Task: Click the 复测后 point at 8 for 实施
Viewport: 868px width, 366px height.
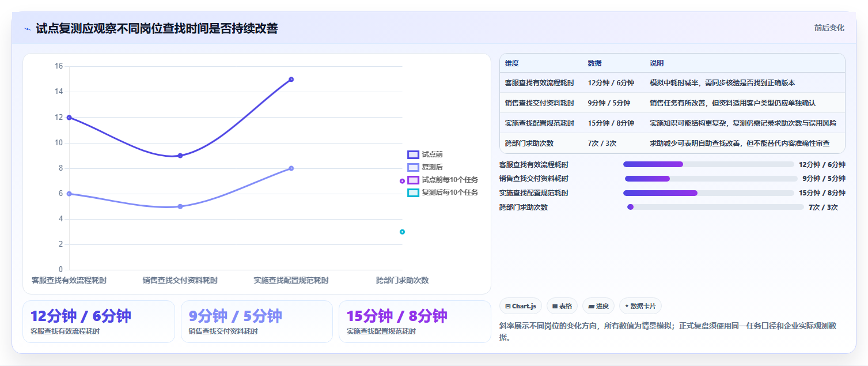Action: pos(291,168)
